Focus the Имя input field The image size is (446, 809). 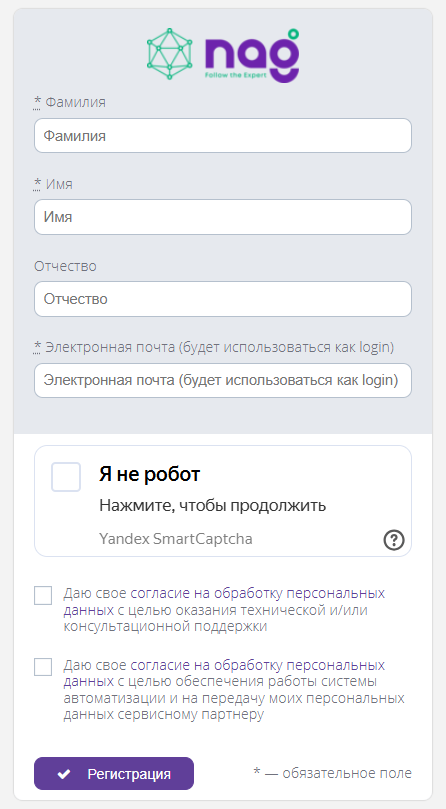pyautogui.click(x=223, y=217)
